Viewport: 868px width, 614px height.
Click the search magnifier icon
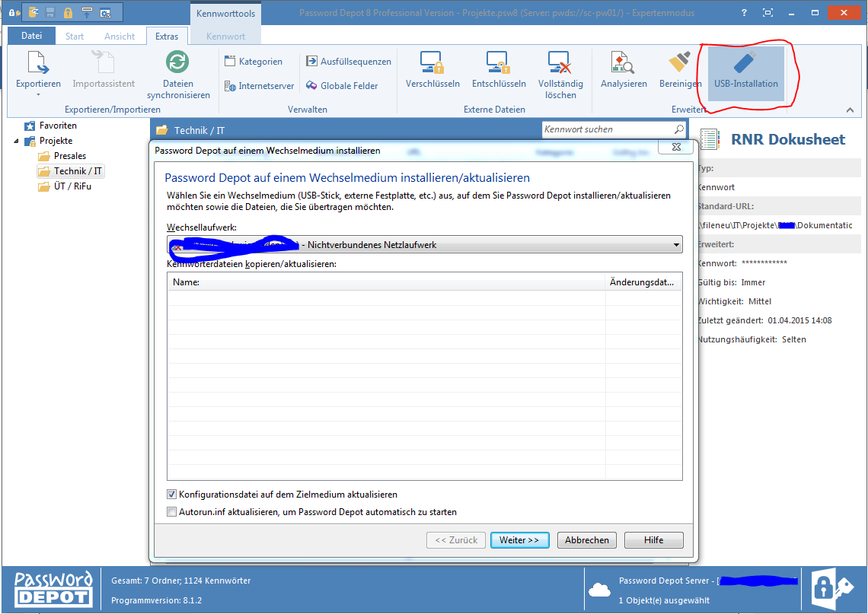[678, 129]
